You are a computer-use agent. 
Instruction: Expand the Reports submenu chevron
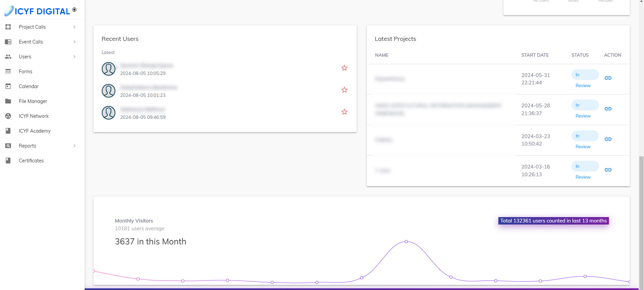coord(75,146)
